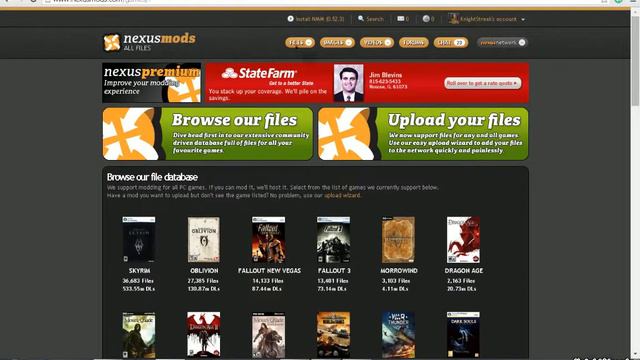Click the KnightStreak account avatar
This screenshot has height=360, width=640.
pyautogui.click(x=453, y=18)
